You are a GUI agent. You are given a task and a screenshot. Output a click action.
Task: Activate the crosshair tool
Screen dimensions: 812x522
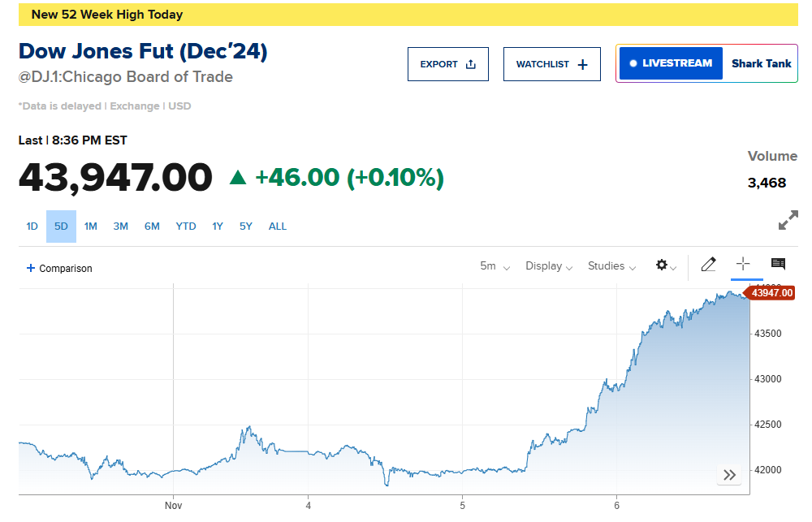click(743, 264)
